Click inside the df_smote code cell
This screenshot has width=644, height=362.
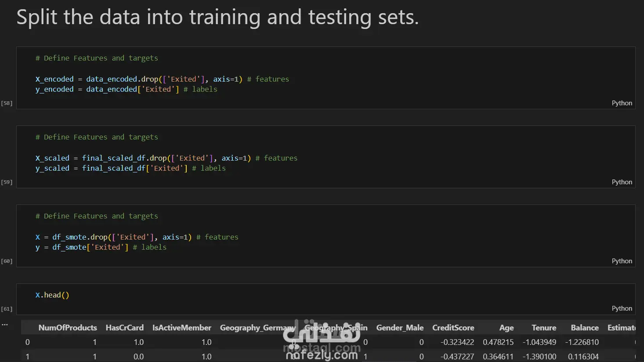326,236
